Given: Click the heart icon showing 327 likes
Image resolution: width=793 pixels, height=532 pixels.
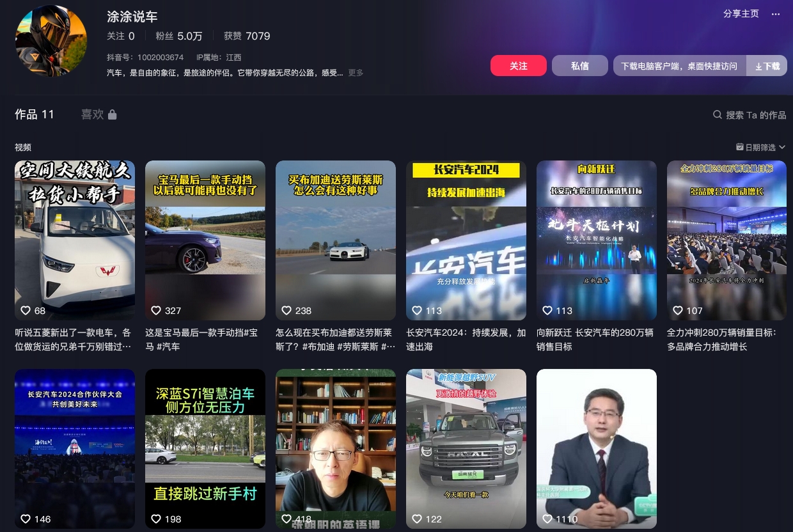Looking at the screenshot, I should tap(156, 310).
